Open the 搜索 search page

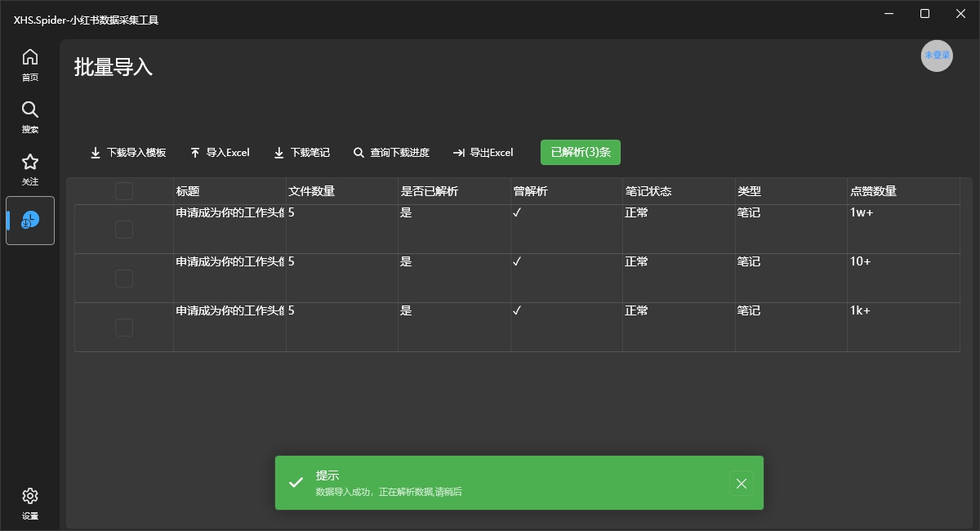(x=30, y=117)
